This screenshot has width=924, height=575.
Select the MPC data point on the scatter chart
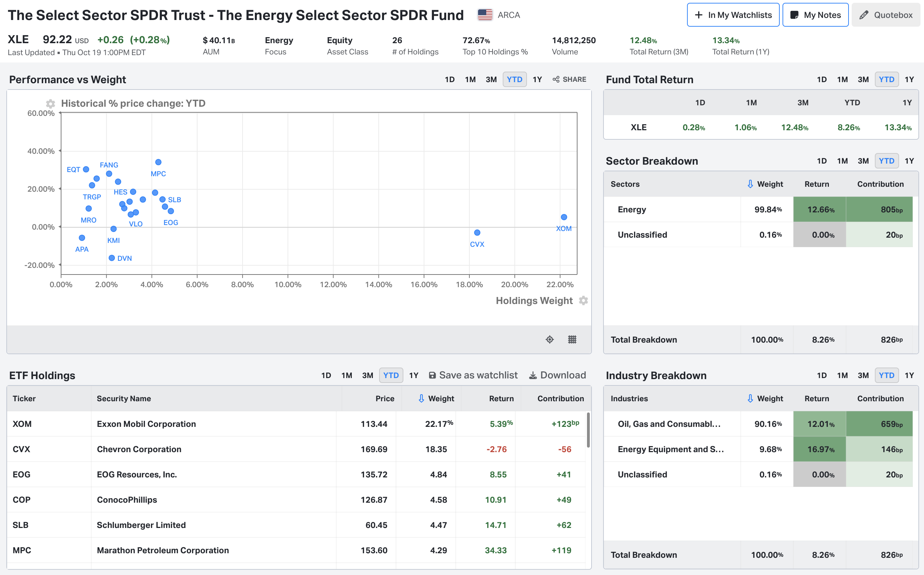click(158, 162)
